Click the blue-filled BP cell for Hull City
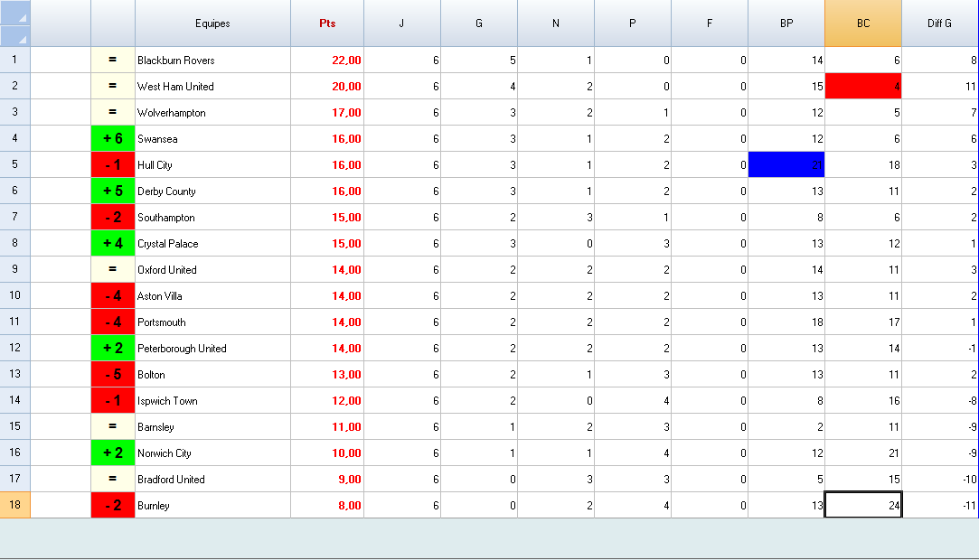The height and width of the screenshot is (560, 979). pos(786,164)
